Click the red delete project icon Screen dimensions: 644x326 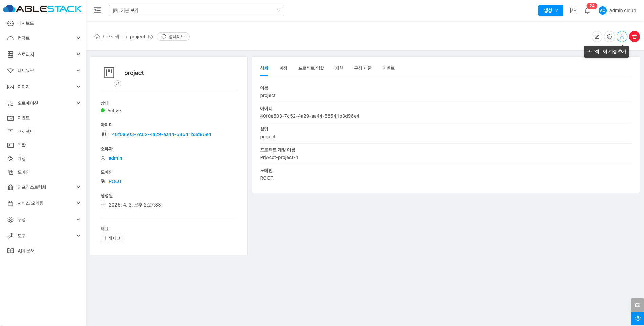634,37
